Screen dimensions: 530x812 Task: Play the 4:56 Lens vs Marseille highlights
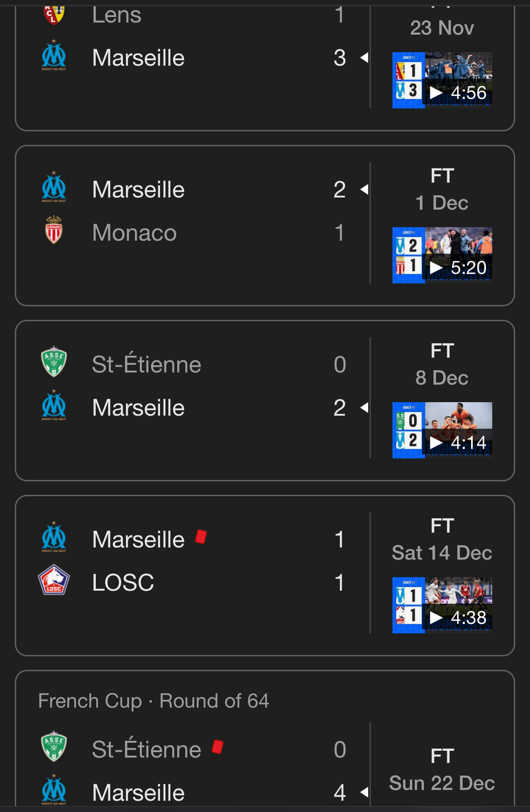[x=442, y=80]
